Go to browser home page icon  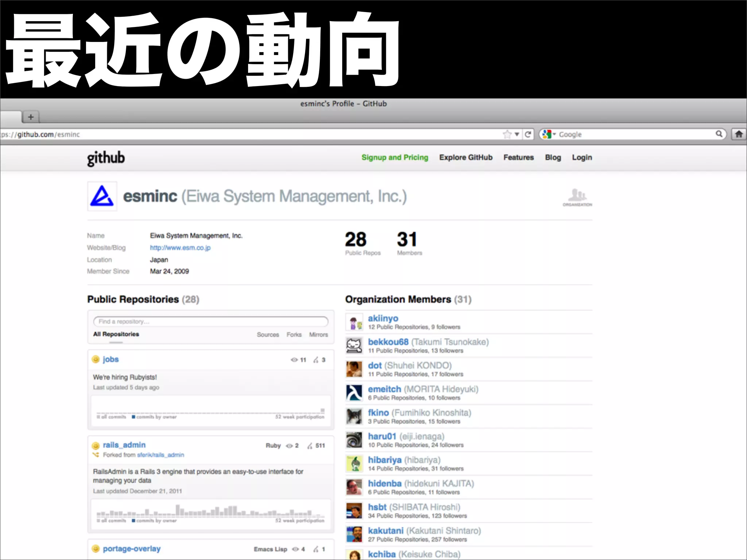tap(739, 134)
